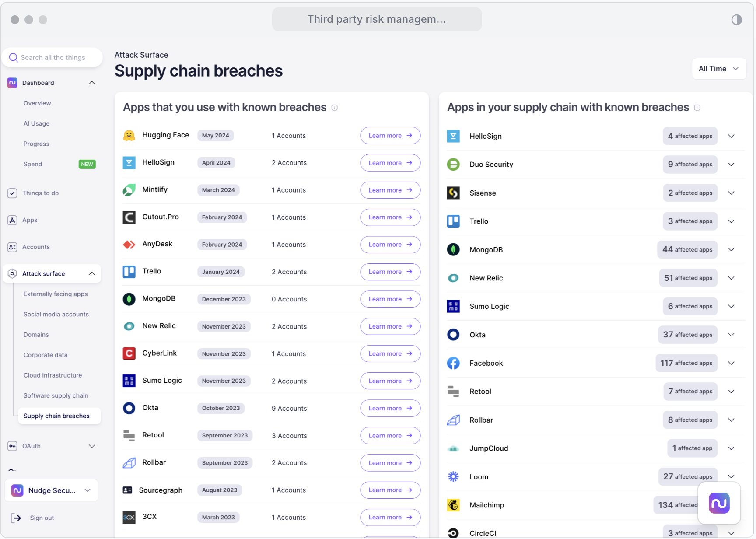Viewport: 756px width, 539px height.
Task: Click the Accounts sidebar icon
Action: click(x=12, y=247)
